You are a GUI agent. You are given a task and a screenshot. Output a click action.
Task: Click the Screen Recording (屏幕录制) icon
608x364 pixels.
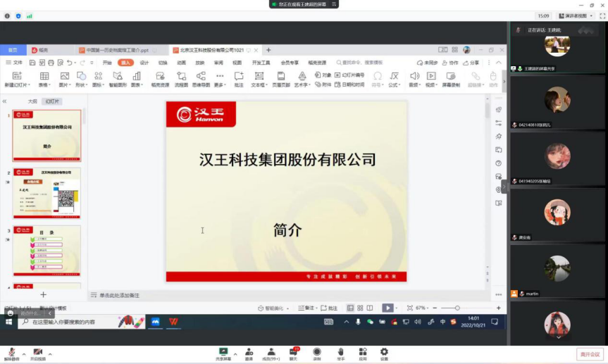(x=451, y=76)
